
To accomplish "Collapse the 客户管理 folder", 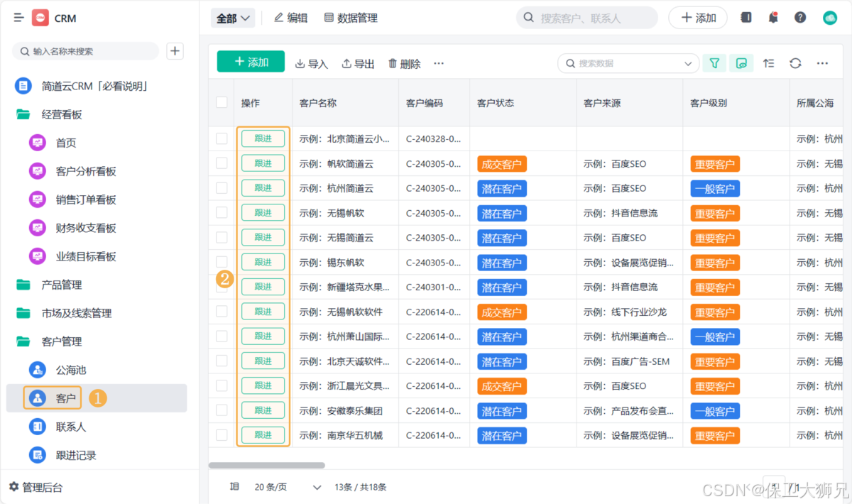I will [x=62, y=341].
